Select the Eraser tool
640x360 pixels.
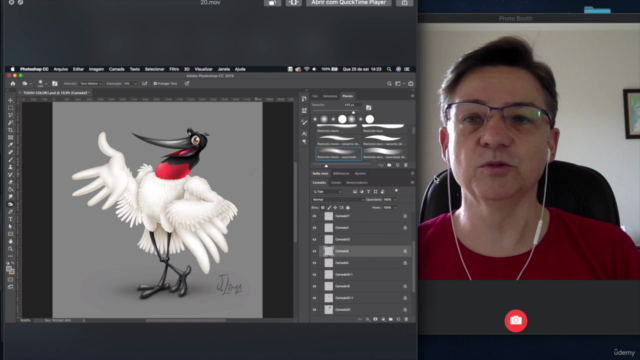pyautogui.click(x=11, y=182)
